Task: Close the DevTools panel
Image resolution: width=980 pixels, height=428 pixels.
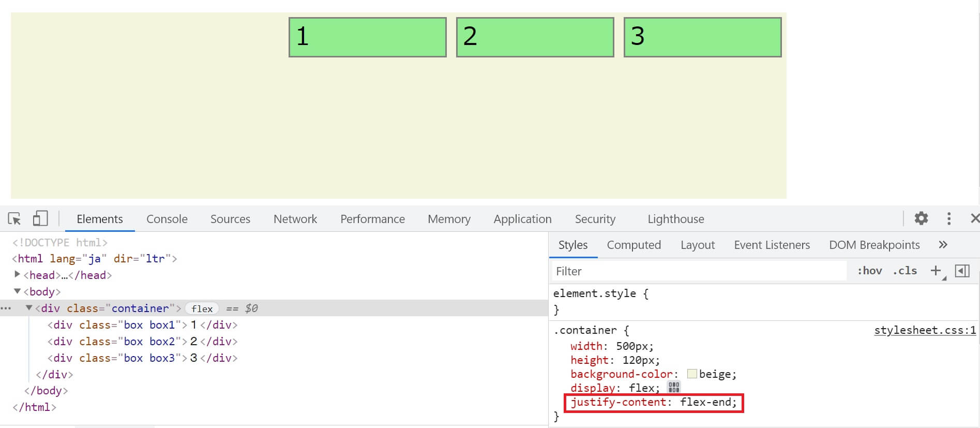Action: click(x=974, y=218)
